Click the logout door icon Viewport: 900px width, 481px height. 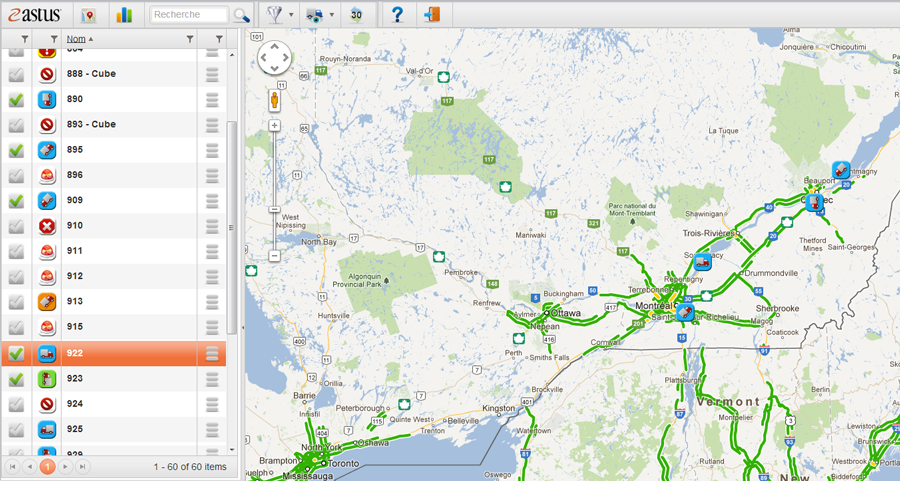[431, 15]
